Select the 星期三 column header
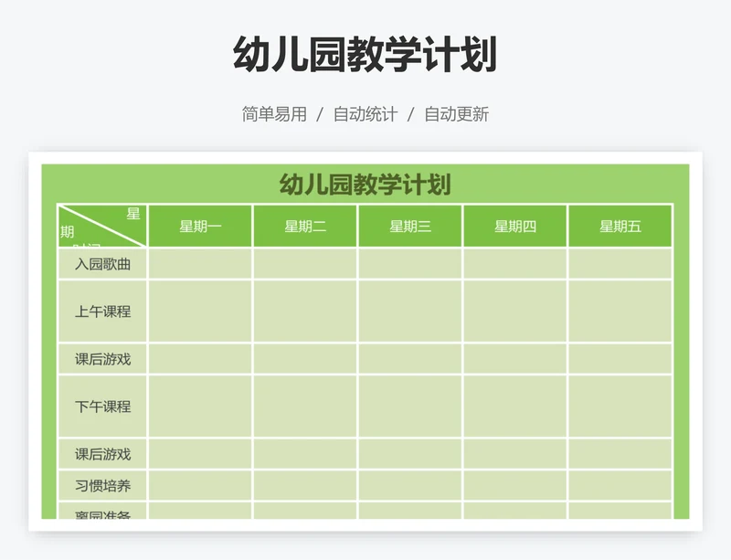The height and width of the screenshot is (560, 731). (410, 227)
